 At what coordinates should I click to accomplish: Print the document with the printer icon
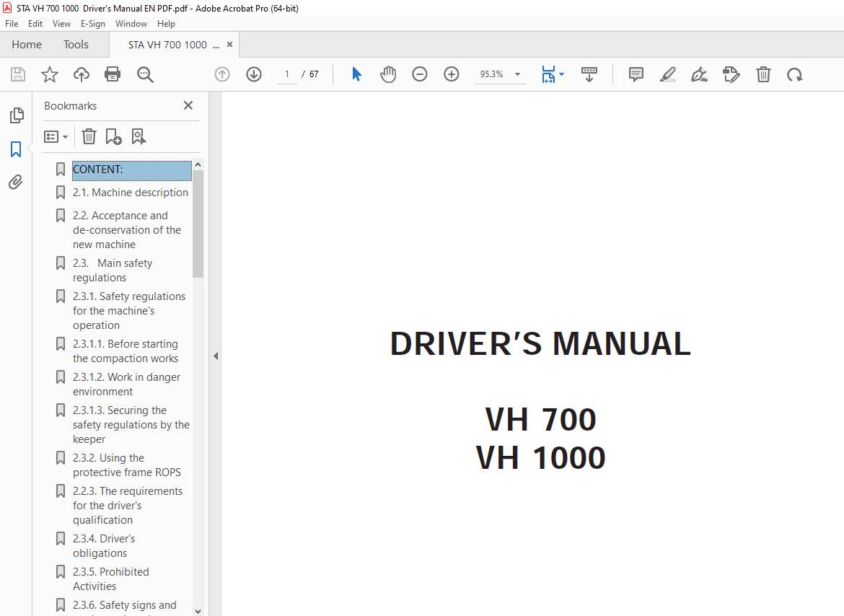[x=113, y=74]
